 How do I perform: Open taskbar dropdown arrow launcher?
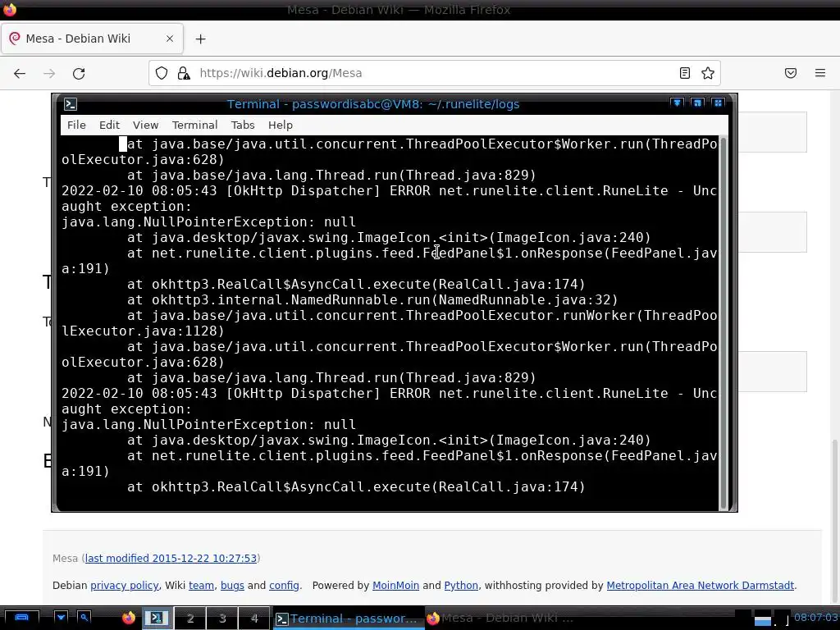point(61,619)
